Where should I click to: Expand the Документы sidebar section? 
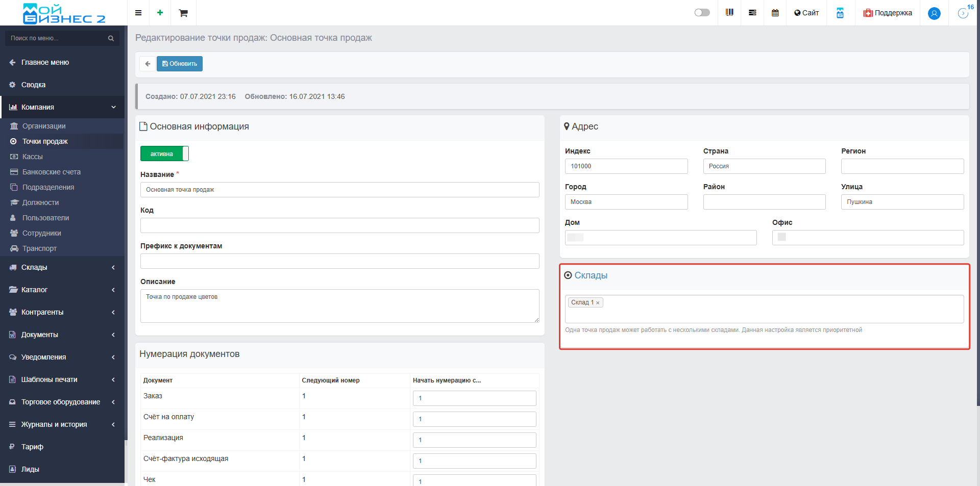click(x=62, y=335)
